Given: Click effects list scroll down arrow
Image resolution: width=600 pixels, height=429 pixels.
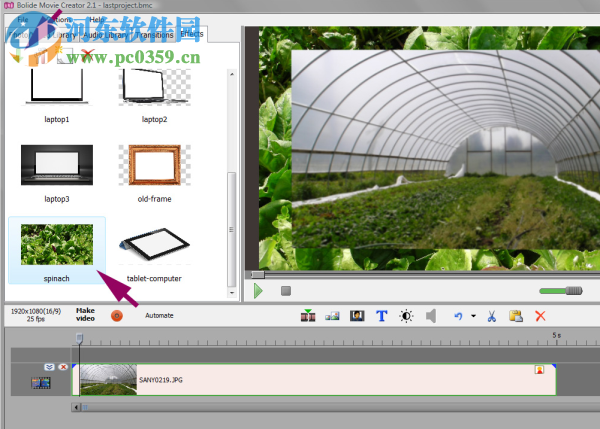Looking at the screenshot, I should click(232, 293).
